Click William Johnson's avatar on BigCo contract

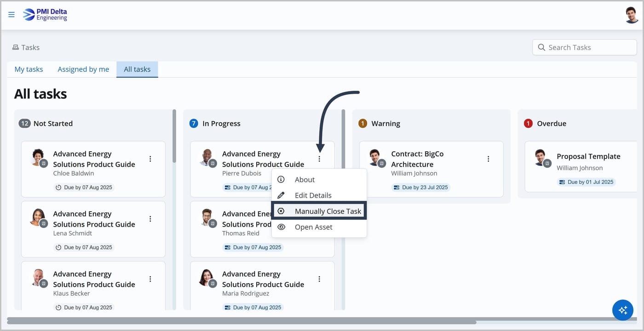click(x=375, y=156)
